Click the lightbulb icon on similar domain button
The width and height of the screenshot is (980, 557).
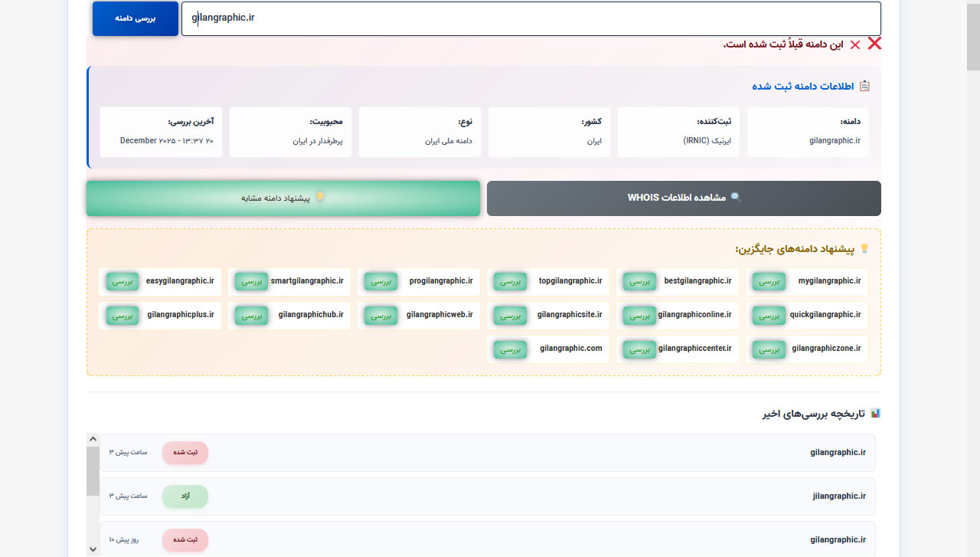pos(320,198)
